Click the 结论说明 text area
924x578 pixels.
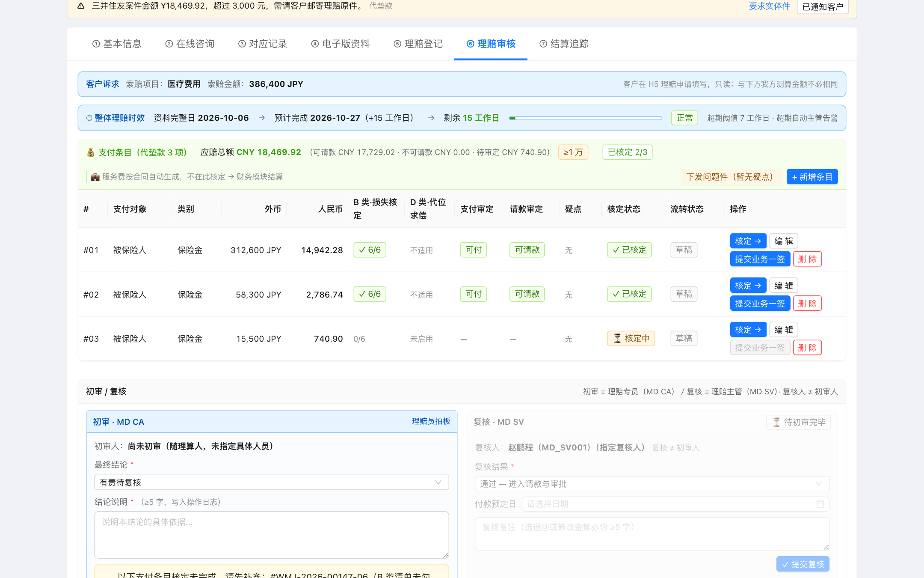tap(272, 535)
